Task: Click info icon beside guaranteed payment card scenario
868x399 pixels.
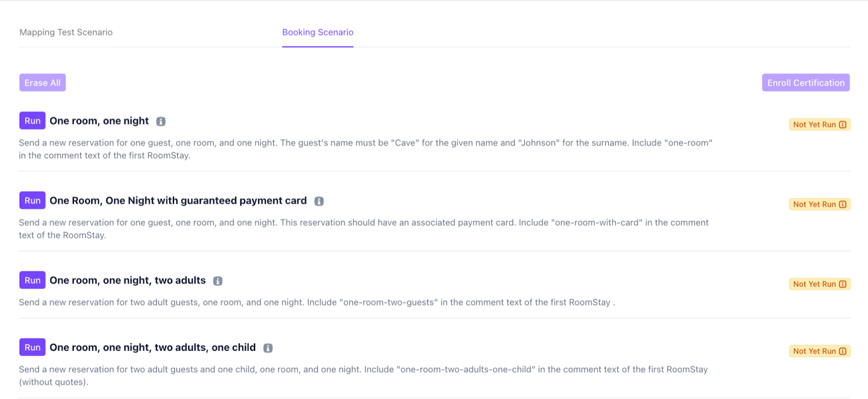Action: 319,201
